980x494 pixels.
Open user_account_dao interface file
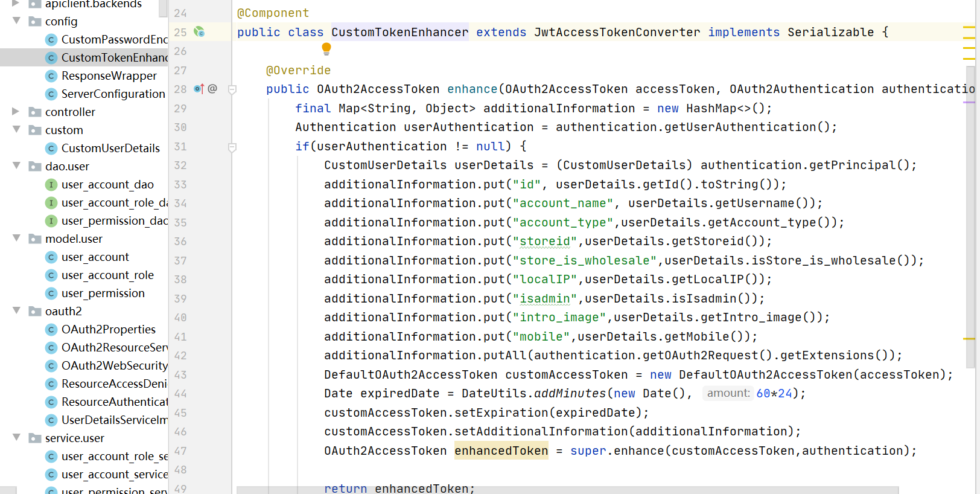[107, 184]
